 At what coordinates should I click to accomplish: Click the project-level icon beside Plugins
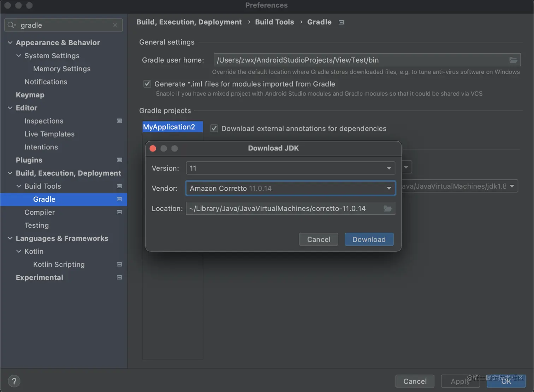tap(119, 160)
